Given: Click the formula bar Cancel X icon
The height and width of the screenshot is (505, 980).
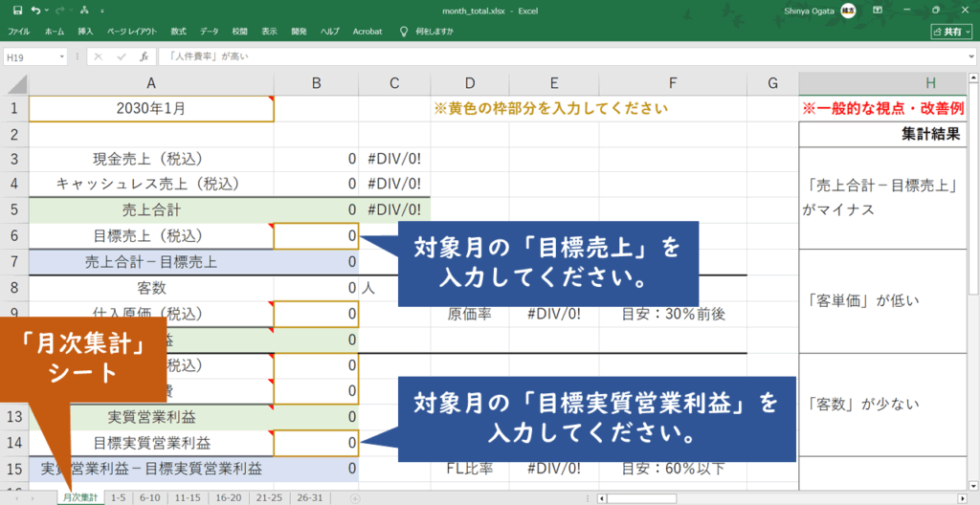Looking at the screenshot, I should 100,57.
